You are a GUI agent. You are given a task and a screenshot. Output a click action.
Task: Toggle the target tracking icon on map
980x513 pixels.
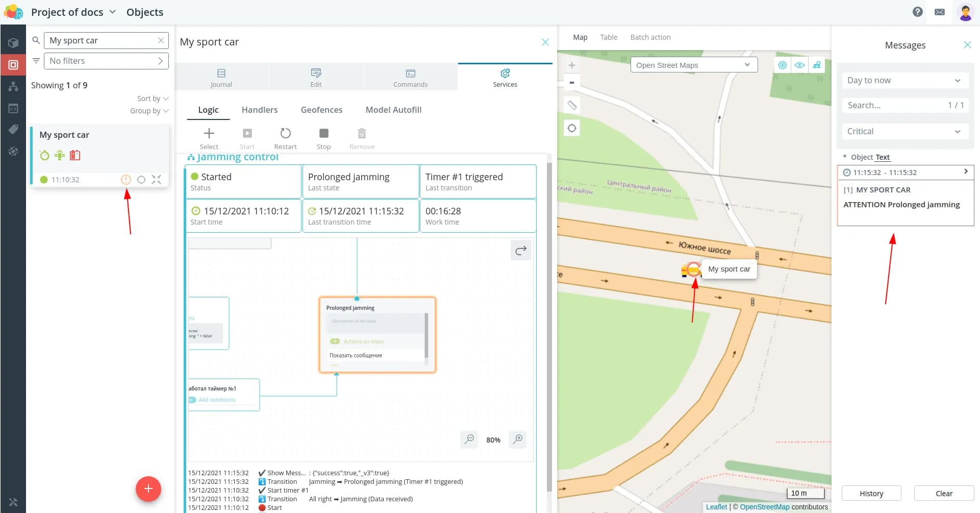coord(782,65)
